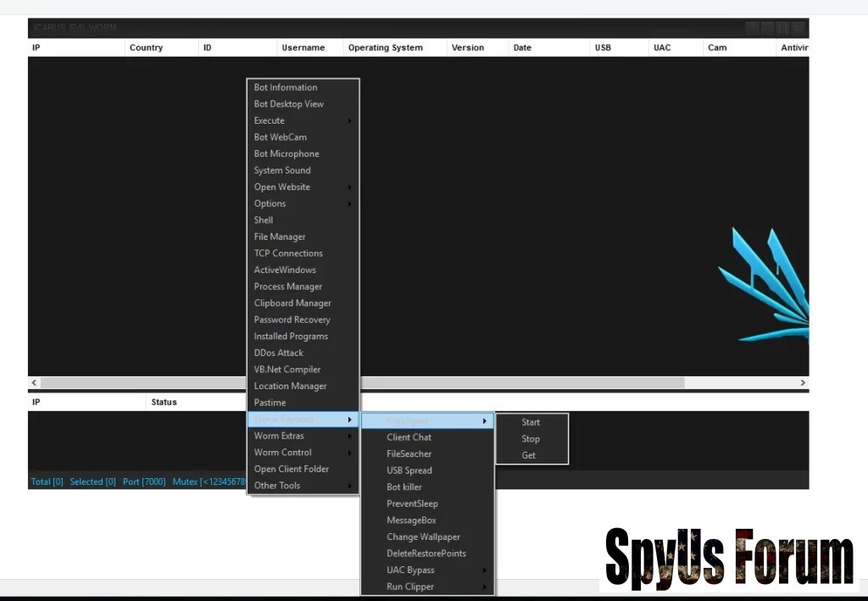Click Open Client Folder menu item
Image resolution: width=868 pixels, height=601 pixels.
[x=292, y=469]
